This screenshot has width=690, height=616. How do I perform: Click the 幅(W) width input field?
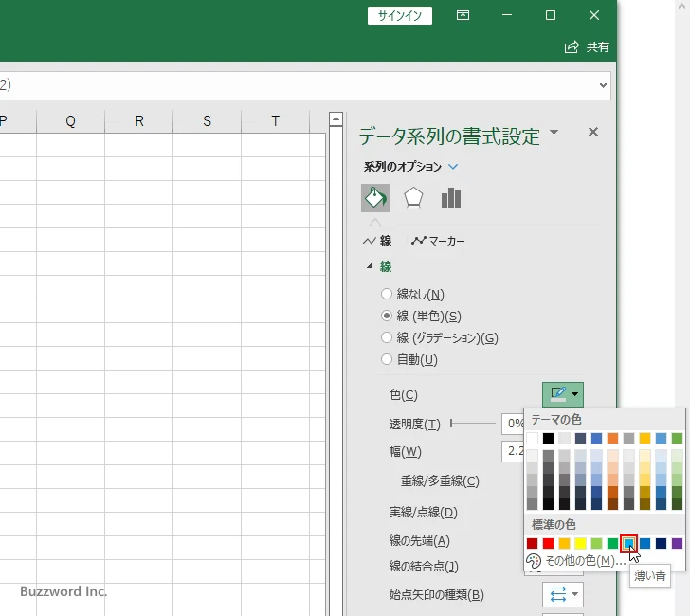[x=513, y=451]
